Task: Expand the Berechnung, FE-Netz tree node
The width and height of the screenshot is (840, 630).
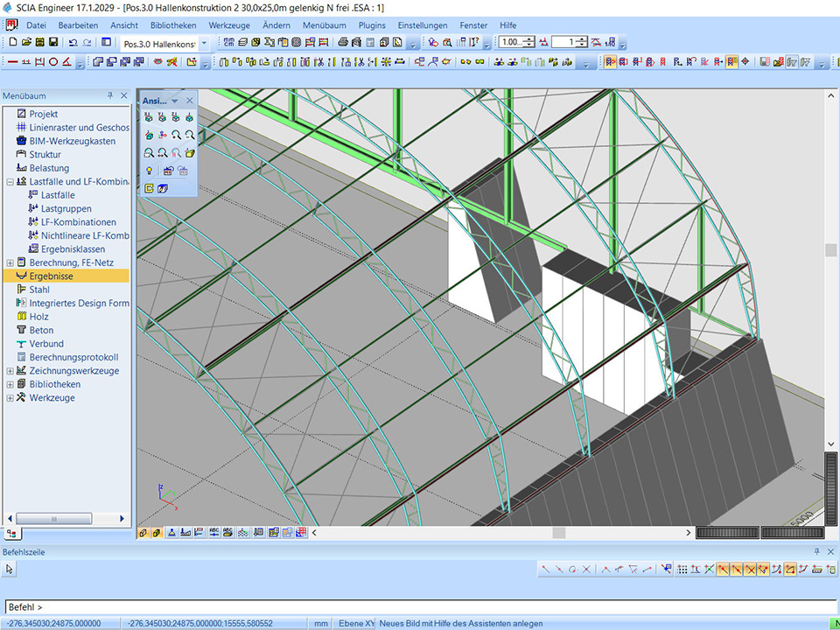Action: point(10,262)
